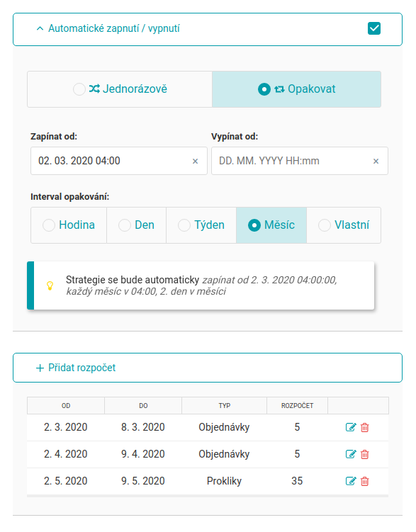416x532 pixels.
Task: Delete the 2. 3. 2020 budget row
Action: point(365,427)
